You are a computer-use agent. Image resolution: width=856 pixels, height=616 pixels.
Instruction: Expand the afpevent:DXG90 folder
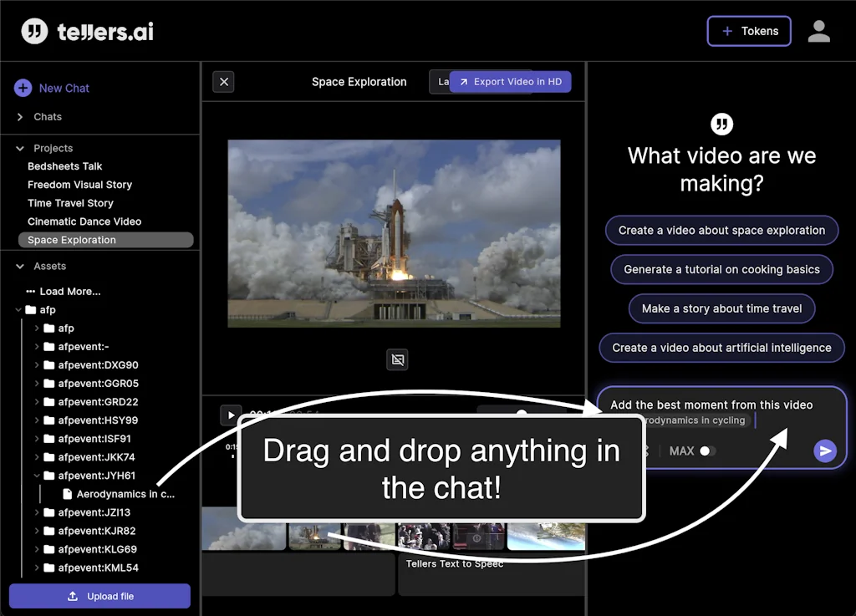click(36, 365)
